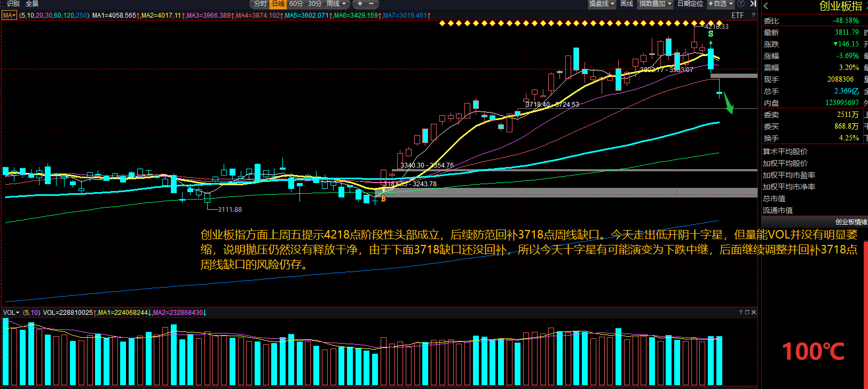Open the 操盘线 dropdown

coord(602,4)
